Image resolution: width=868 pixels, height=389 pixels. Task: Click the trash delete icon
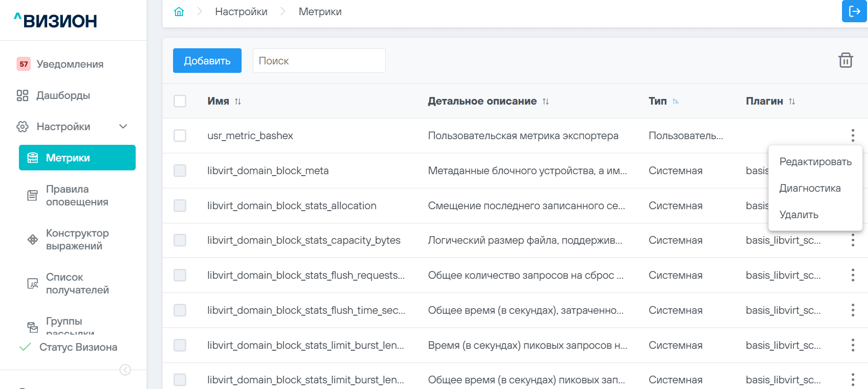tap(845, 61)
